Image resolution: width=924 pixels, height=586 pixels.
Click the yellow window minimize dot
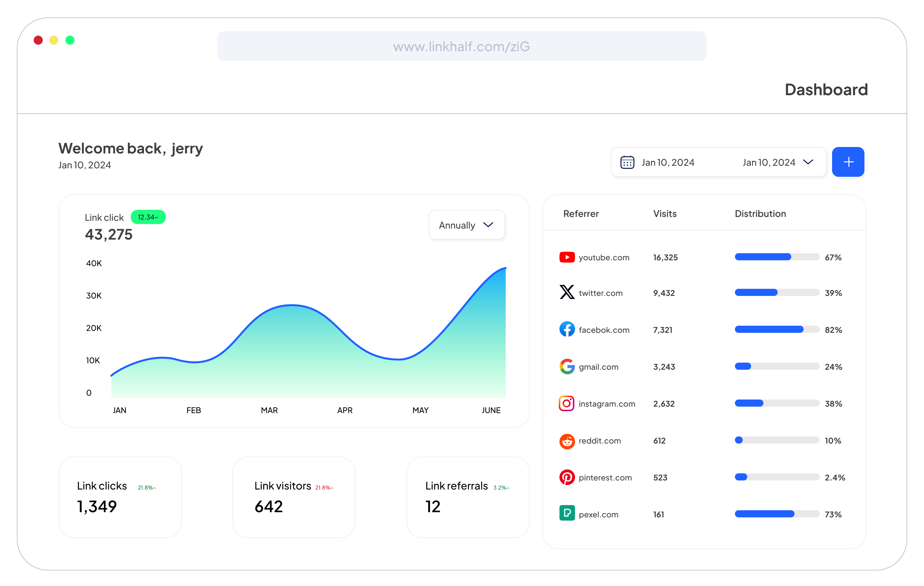(x=54, y=40)
